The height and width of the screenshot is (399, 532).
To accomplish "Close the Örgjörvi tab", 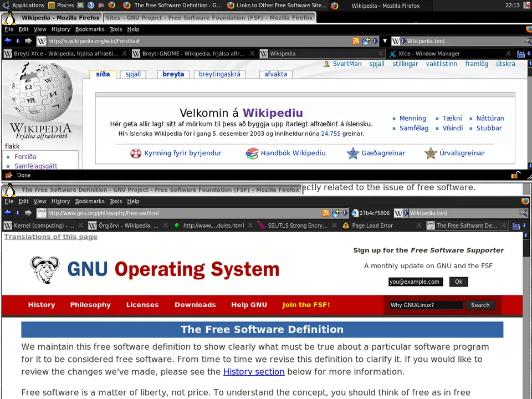I will (x=165, y=226).
